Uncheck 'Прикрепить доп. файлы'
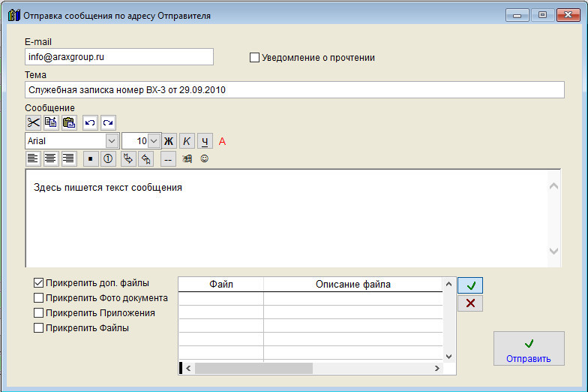 tap(38, 283)
